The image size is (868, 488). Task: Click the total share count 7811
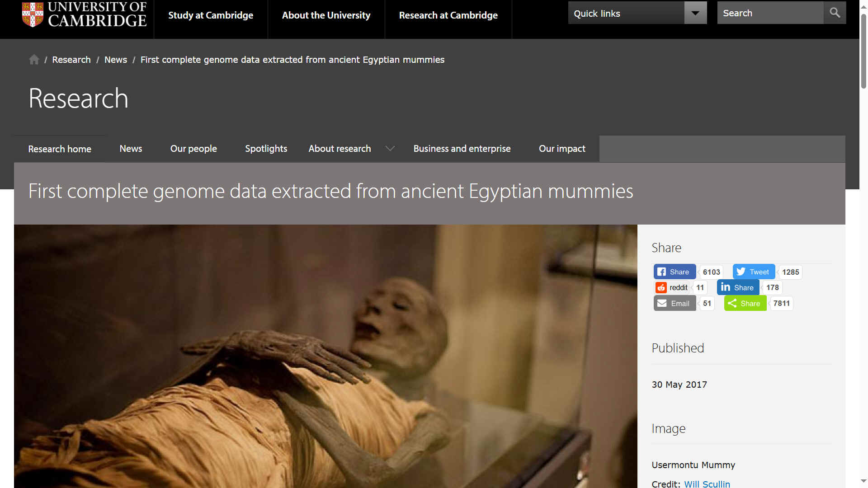pyautogui.click(x=781, y=303)
